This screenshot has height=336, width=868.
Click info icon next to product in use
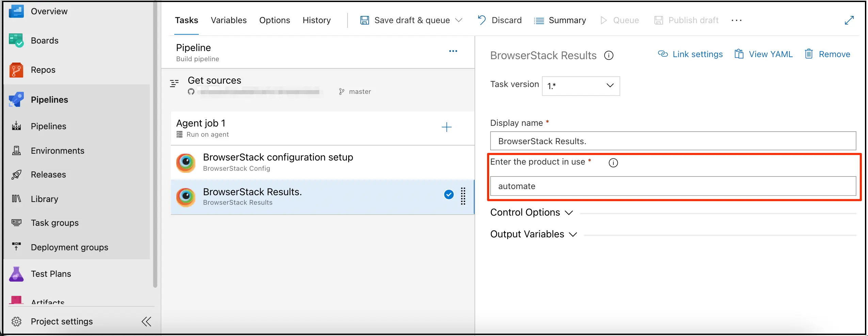pos(613,163)
